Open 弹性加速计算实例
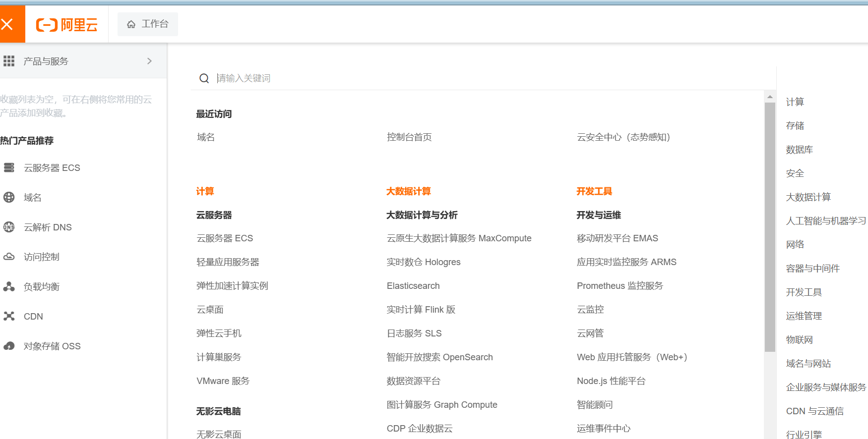This screenshot has width=868, height=439. click(x=232, y=286)
